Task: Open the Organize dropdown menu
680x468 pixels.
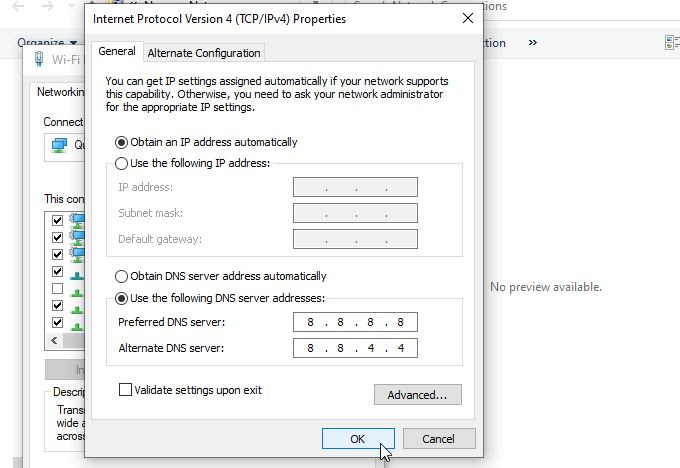Action: click(x=46, y=43)
